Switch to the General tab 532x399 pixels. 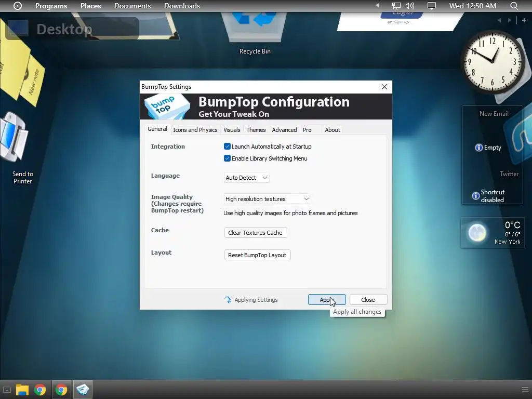coord(157,129)
